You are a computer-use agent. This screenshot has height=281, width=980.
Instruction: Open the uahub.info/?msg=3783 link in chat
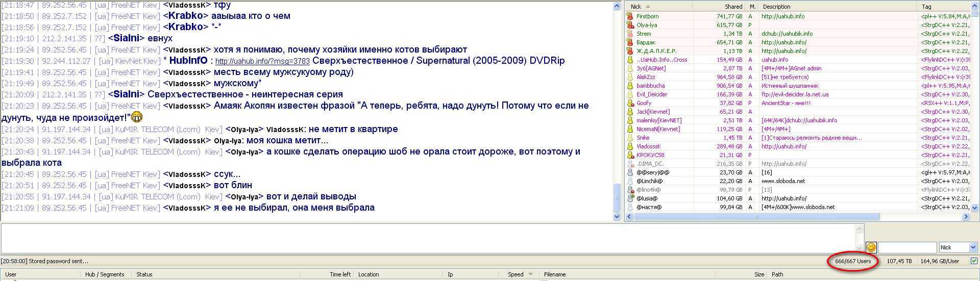pyautogui.click(x=262, y=61)
